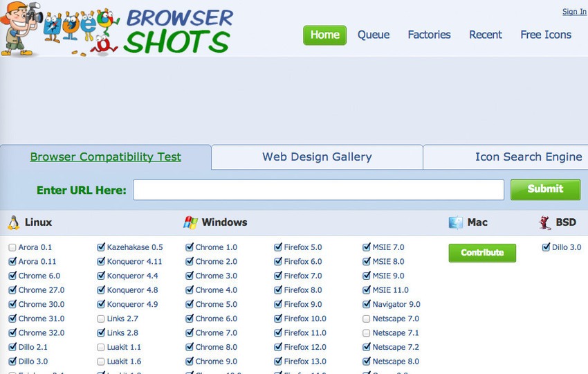Disable Firefox 13.0
The height and width of the screenshot is (374, 588).
click(278, 362)
